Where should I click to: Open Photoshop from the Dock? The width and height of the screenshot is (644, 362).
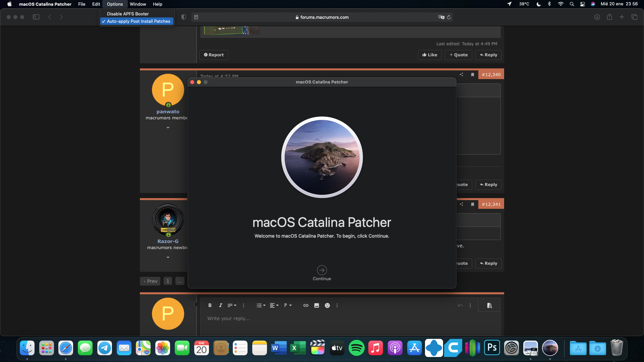[492, 348]
